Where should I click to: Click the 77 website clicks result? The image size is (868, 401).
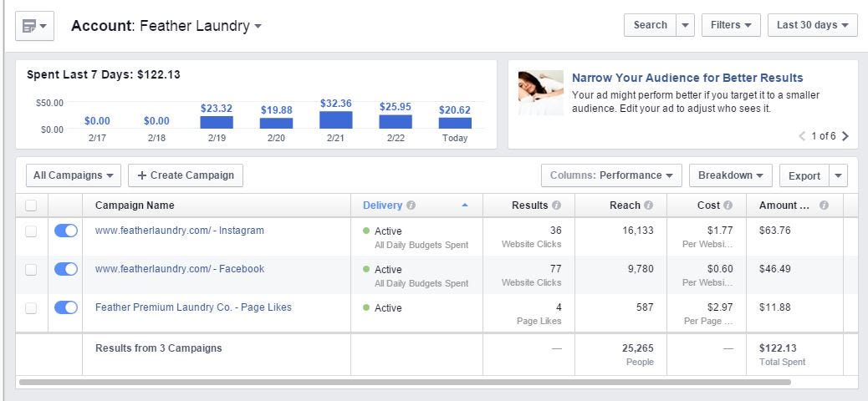(556, 269)
